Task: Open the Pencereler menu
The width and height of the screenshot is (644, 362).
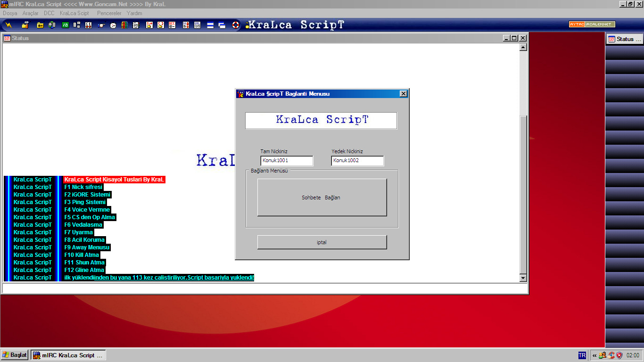Action: [109, 13]
